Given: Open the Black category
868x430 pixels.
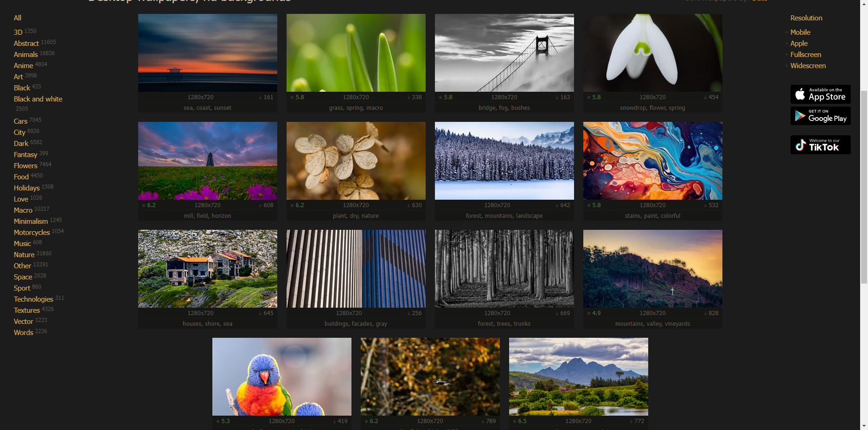Looking at the screenshot, I should click(x=22, y=88).
